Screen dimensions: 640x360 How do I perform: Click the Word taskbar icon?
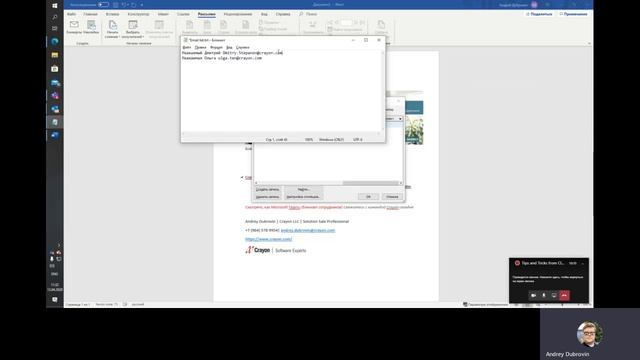pos(55,135)
